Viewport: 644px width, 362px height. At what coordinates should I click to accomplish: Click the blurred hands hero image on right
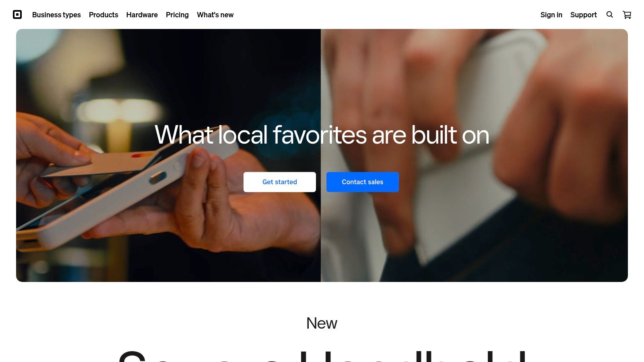(x=474, y=155)
